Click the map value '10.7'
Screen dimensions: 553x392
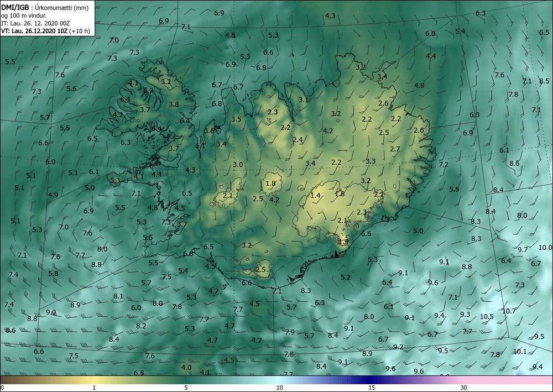coord(509,311)
